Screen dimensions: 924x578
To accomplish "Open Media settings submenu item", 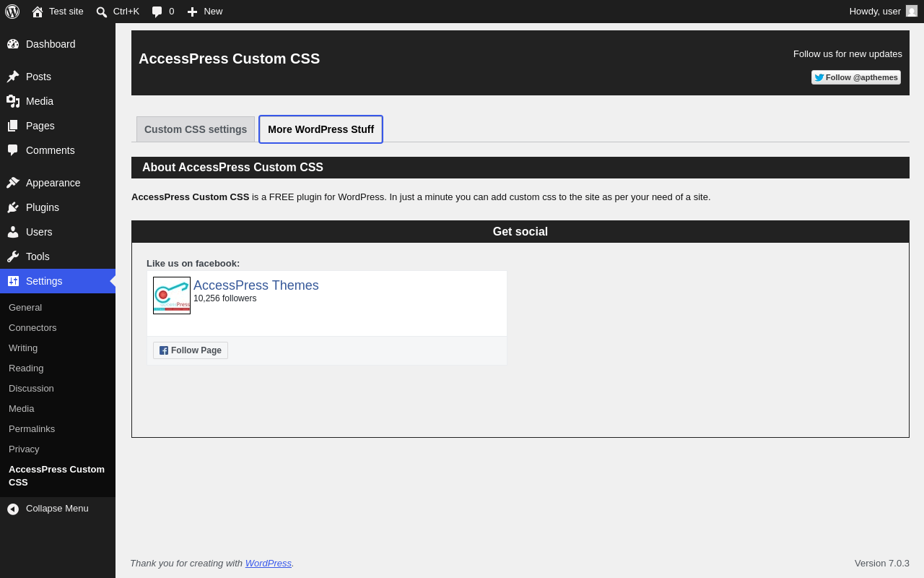I will pos(21,408).
